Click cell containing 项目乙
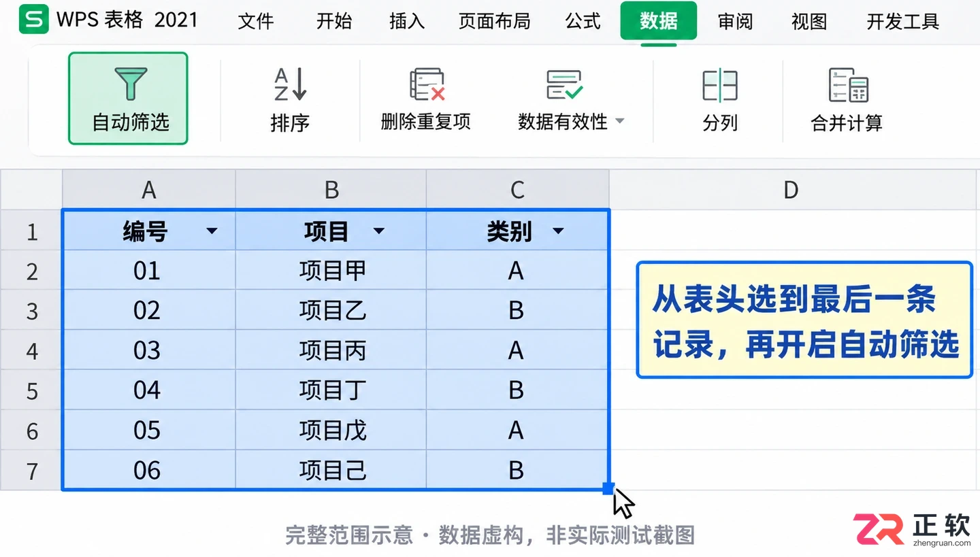The image size is (980, 557). (331, 311)
